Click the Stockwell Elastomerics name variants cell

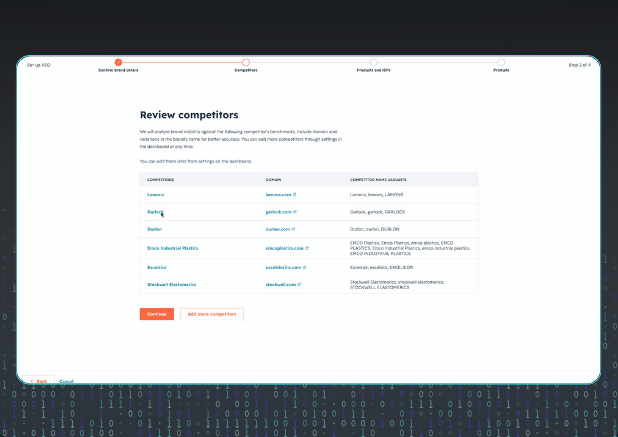coord(397,285)
